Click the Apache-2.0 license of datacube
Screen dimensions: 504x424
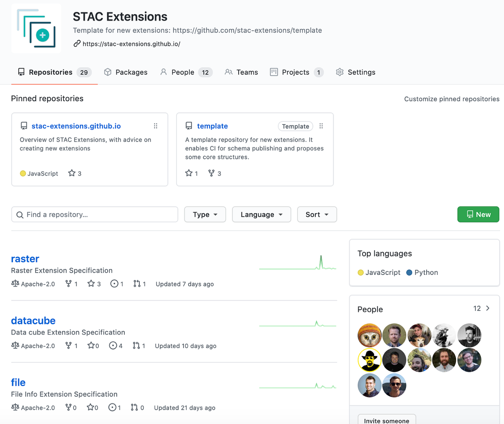pyautogui.click(x=33, y=345)
